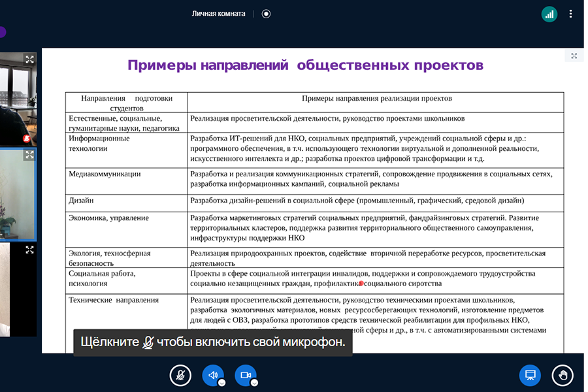Click the muted-mic badge on the first webcam

point(26,139)
